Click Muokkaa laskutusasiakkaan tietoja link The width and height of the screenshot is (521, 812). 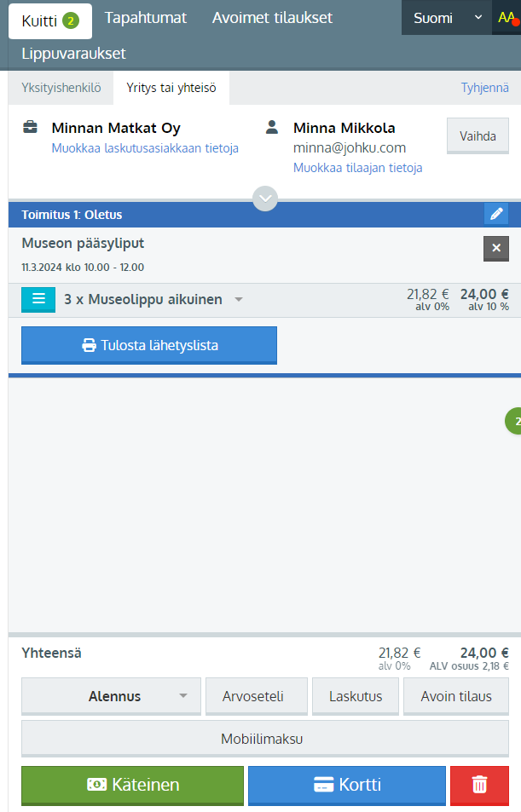tap(145, 148)
